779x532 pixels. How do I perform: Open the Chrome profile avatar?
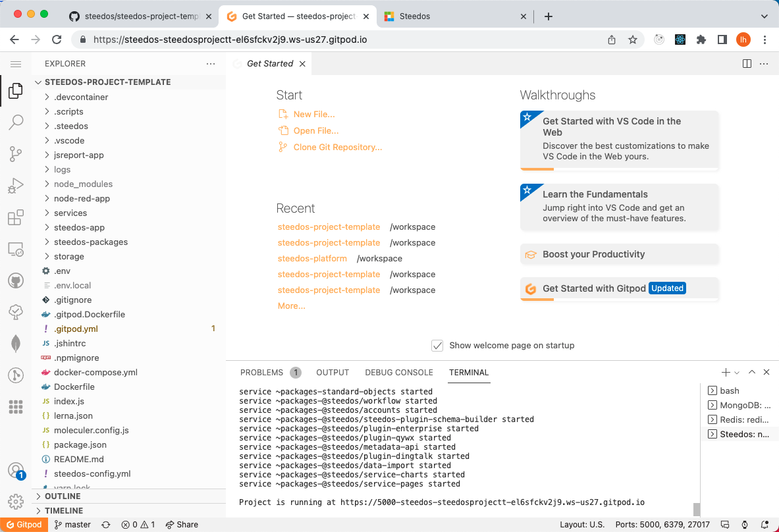[x=743, y=40]
